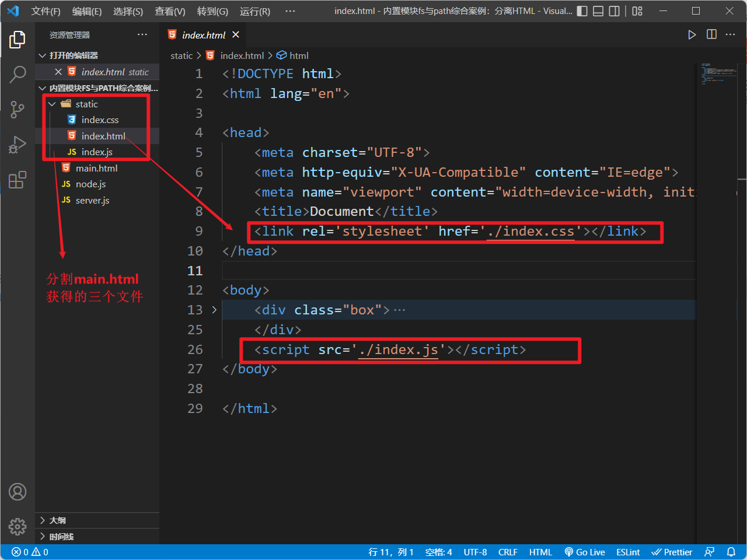Select index.html in the static folder
The image size is (747, 560).
(97, 136)
